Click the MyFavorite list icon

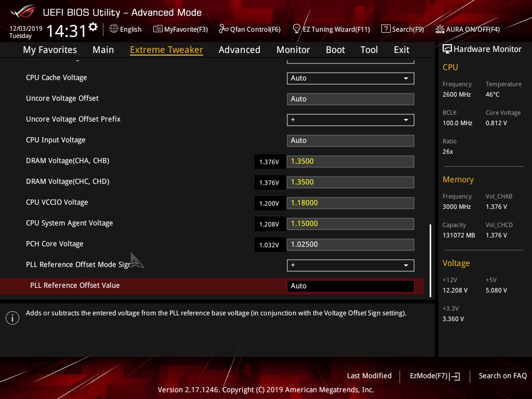point(157,29)
